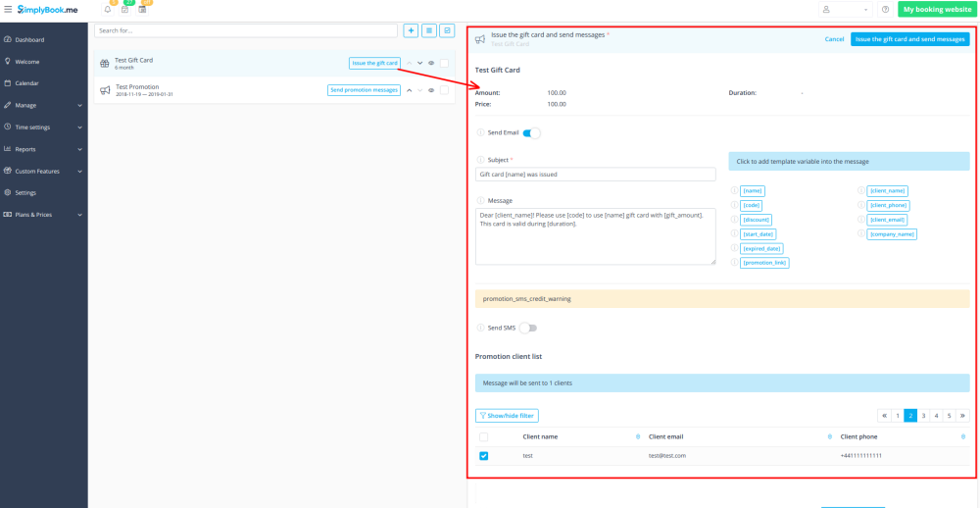Open the notifications bell icon
The height and width of the screenshot is (508, 980).
(x=108, y=10)
